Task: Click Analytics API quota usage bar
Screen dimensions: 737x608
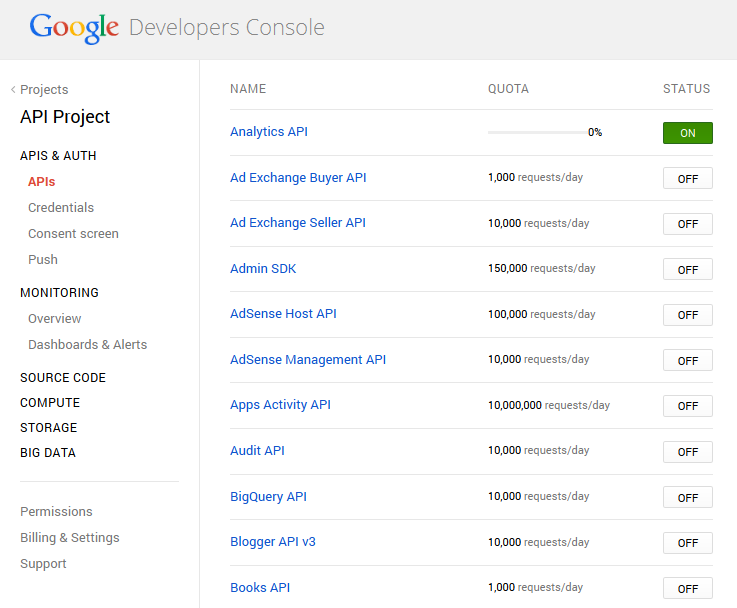Action: (x=537, y=133)
